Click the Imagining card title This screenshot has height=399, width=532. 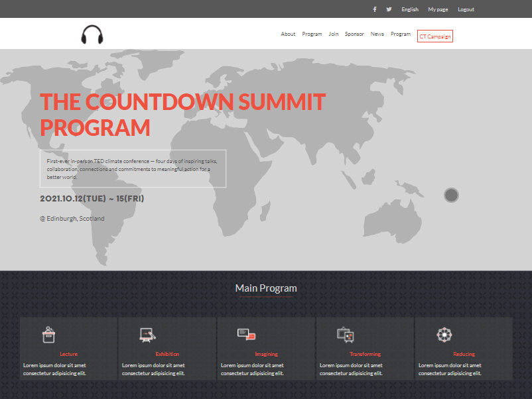pyautogui.click(x=267, y=354)
